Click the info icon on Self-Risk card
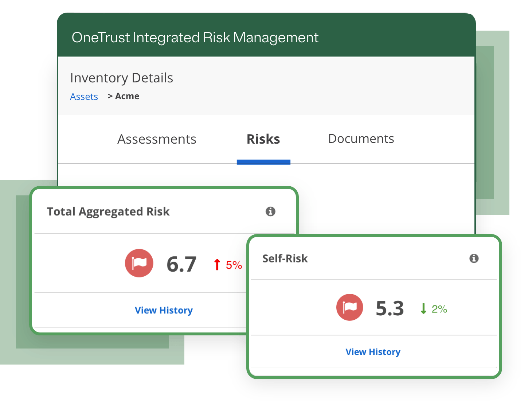The height and width of the screenshot is (401, 532). click(474, 258)
